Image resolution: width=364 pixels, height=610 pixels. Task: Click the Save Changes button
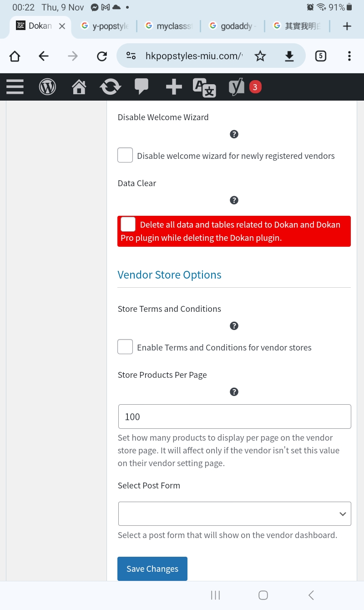tap(152, 569)
